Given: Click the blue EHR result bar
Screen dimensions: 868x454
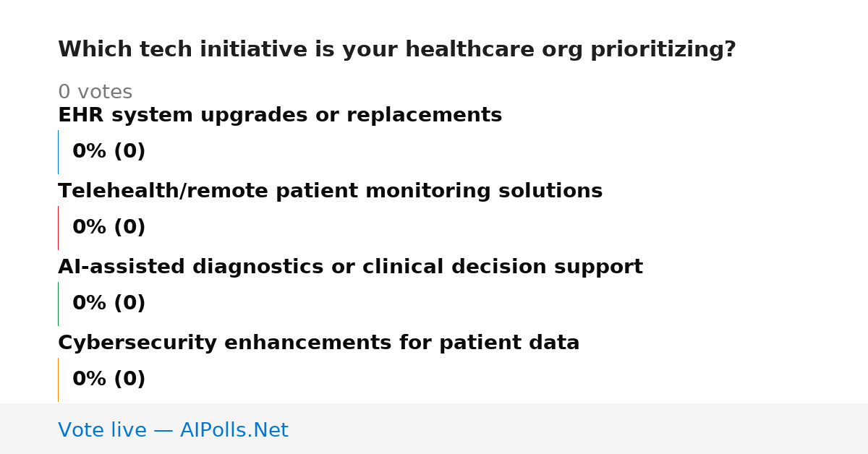Looking at the screenshot, I should tap(58, 152).
